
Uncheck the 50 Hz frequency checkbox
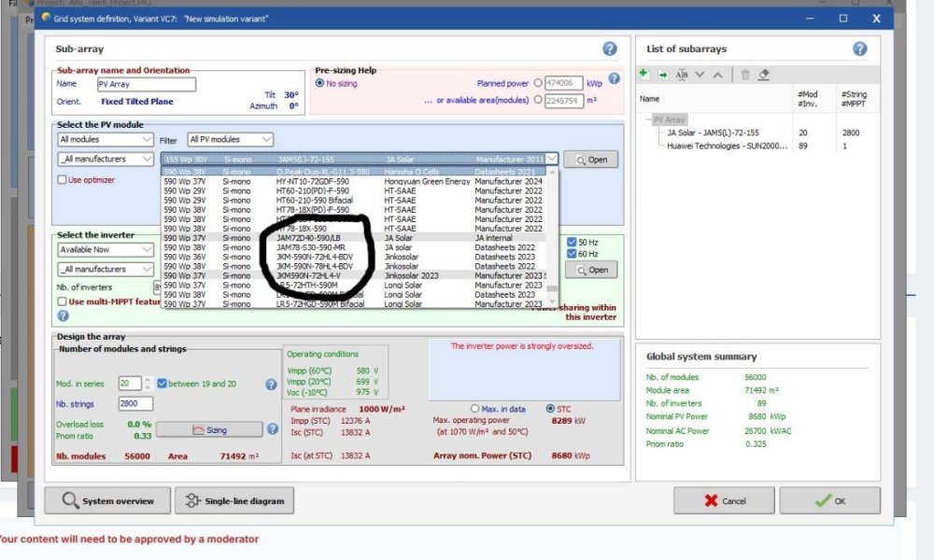(572, 243)
